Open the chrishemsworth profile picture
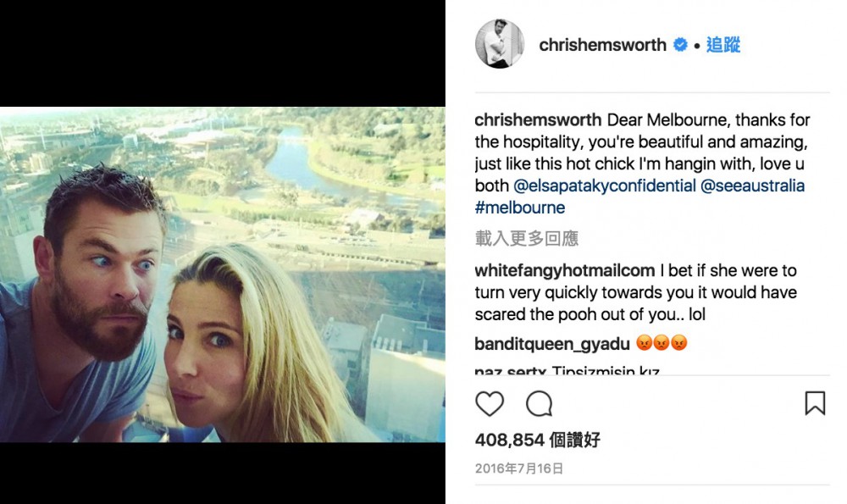This screenshot has height=504, width=847. pyautogui.click(x=500, y=44)
